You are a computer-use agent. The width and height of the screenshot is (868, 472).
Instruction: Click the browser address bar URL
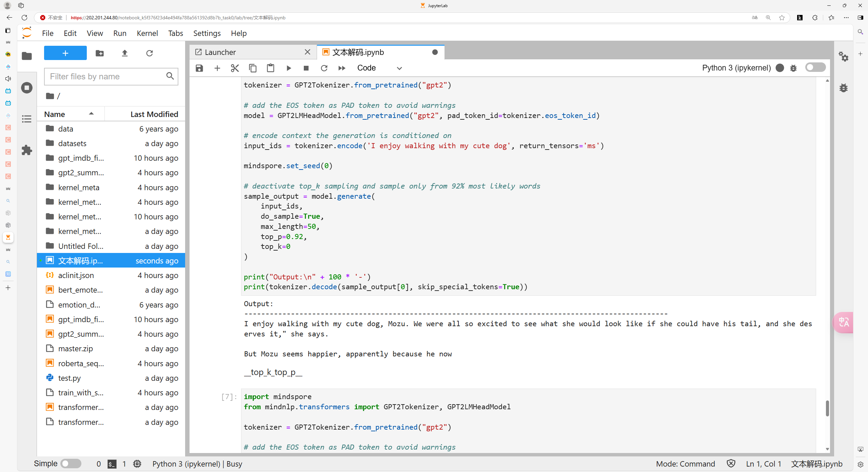pos(178,18)
